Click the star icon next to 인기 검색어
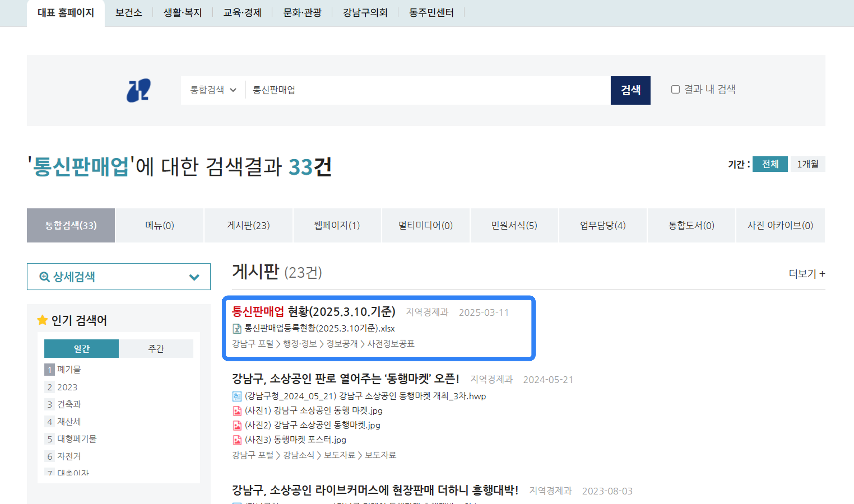 click(42, 320)
